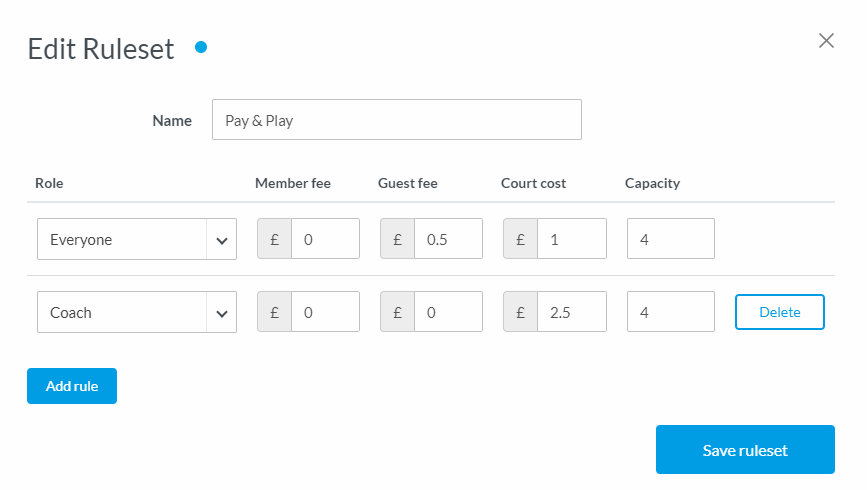This screenshot has width=867, height=490.
Task: Click Everyone member fee input
Action: point(325,240)
